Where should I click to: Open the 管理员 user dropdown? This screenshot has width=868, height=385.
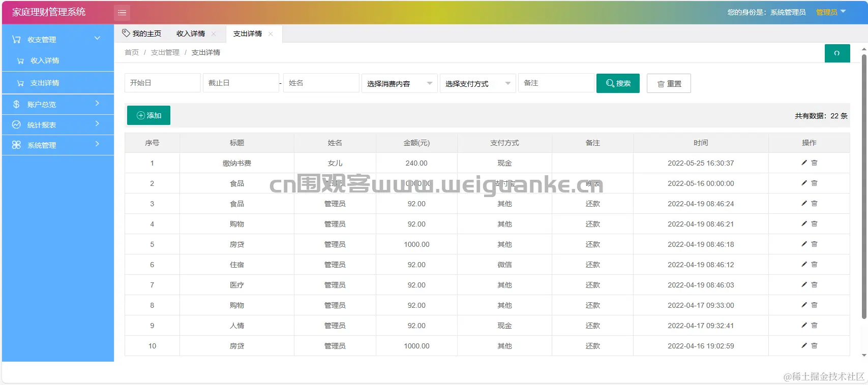coord(831,12)
